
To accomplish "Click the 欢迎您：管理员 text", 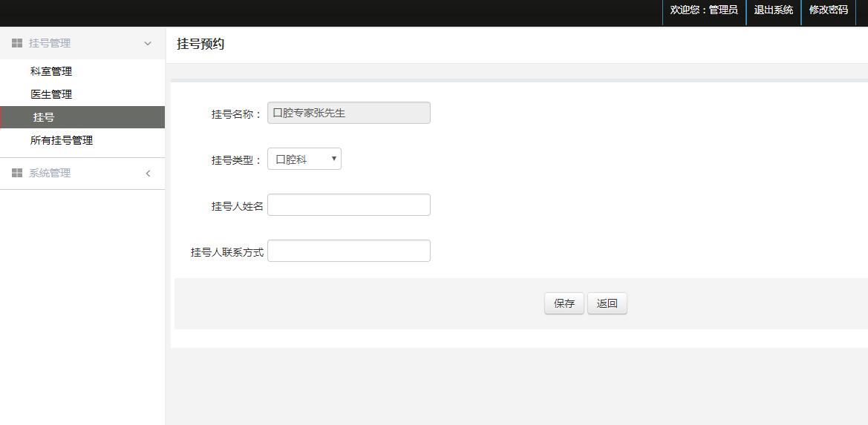I will tap(704, 10).
